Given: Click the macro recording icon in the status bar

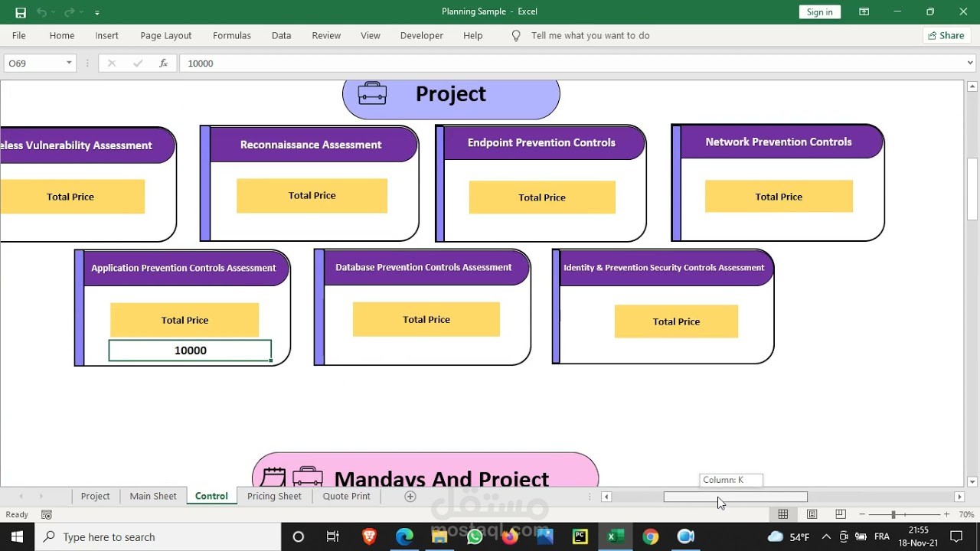Looking at the screenshot, I should click(x=47, y=514).
